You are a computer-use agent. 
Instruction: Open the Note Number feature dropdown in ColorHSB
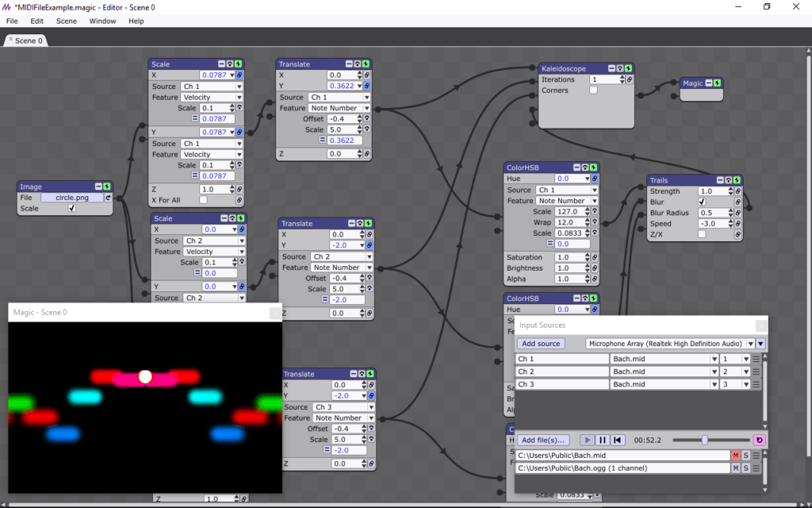(594, 201)
